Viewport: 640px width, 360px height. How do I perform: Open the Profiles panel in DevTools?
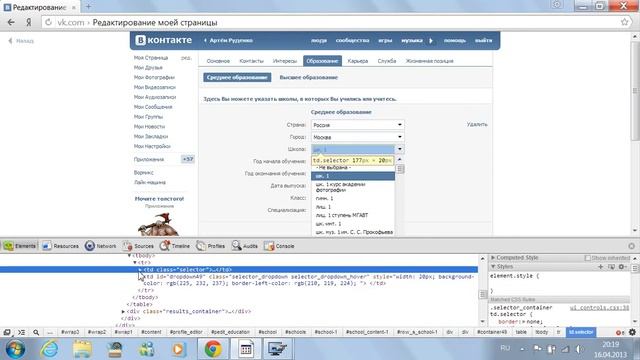pos(211,246)
